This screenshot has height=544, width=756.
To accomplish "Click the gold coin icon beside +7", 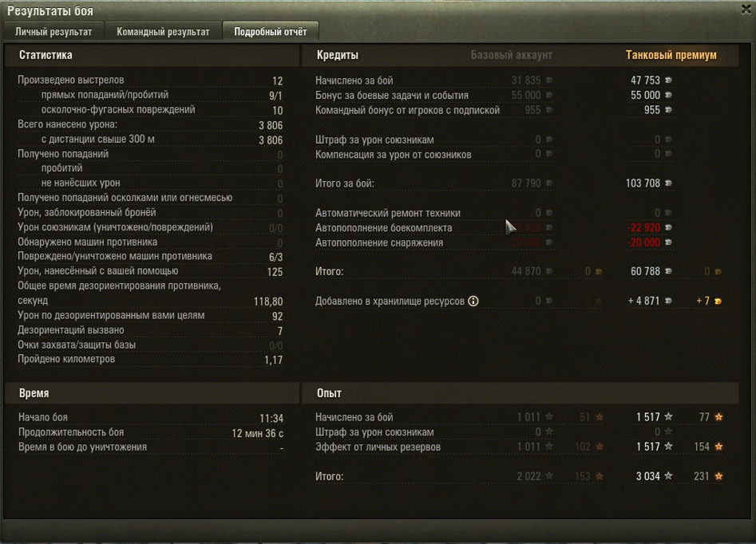I will coord(718,302).
